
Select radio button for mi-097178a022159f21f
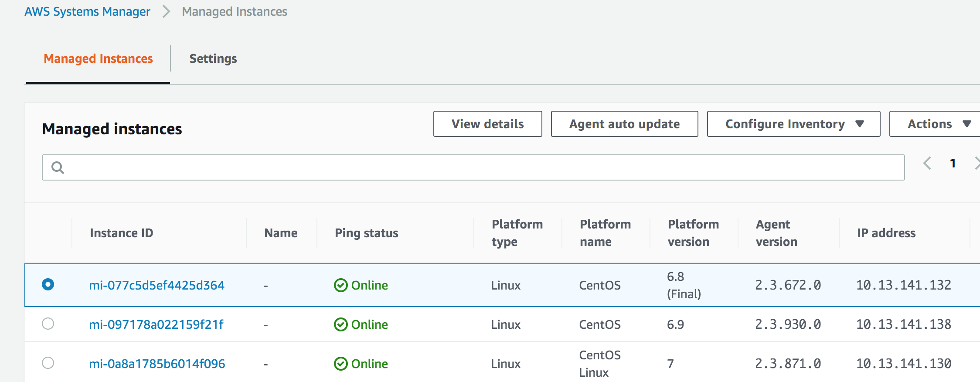48,324
